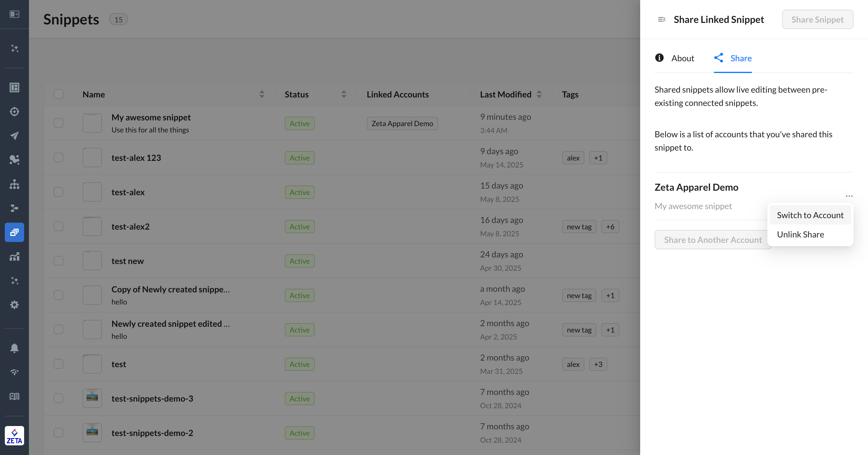Sort by Status column arrows

[x=344, y=94]
